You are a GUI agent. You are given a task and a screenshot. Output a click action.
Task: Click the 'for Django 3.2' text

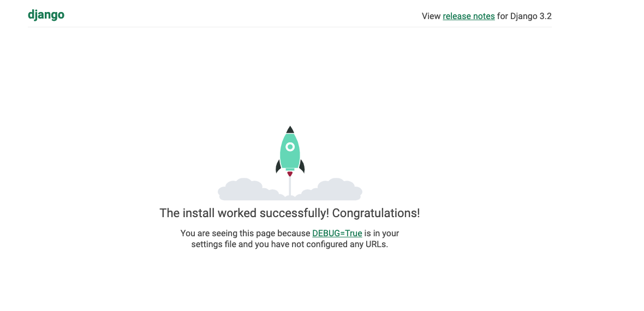click(524, 16)
